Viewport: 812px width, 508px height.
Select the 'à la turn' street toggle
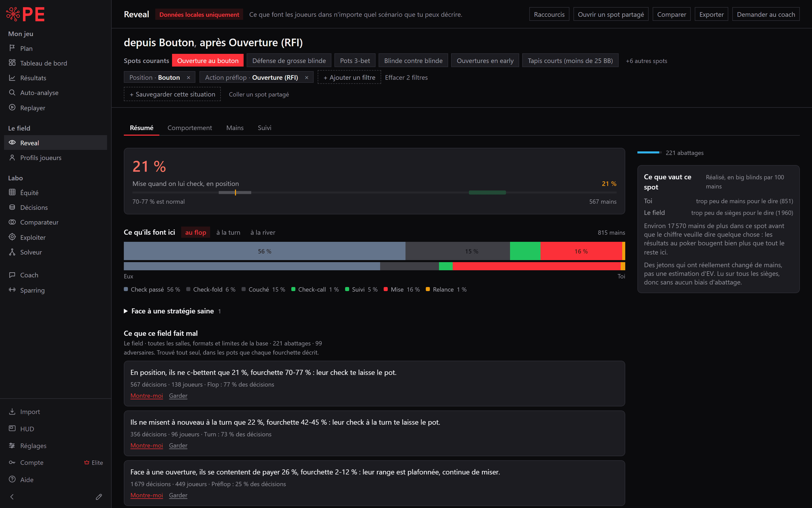click(228, 232)
